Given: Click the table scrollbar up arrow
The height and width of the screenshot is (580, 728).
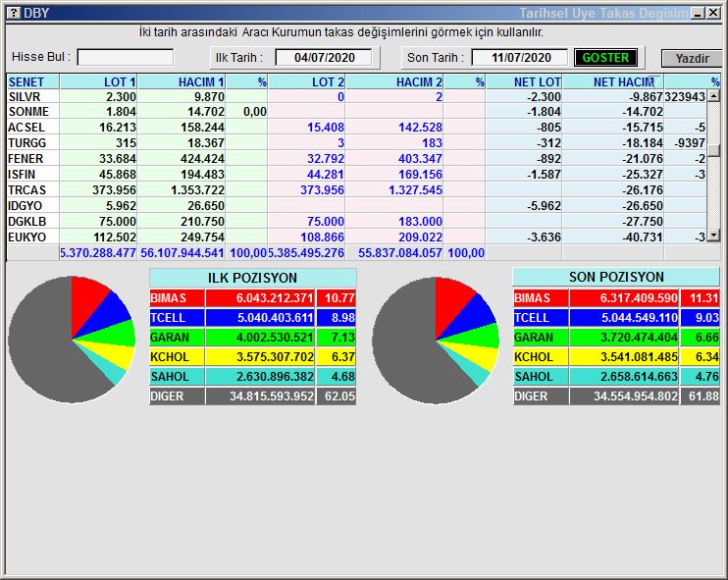Looking at the screenshot, I should pos(714,96).
